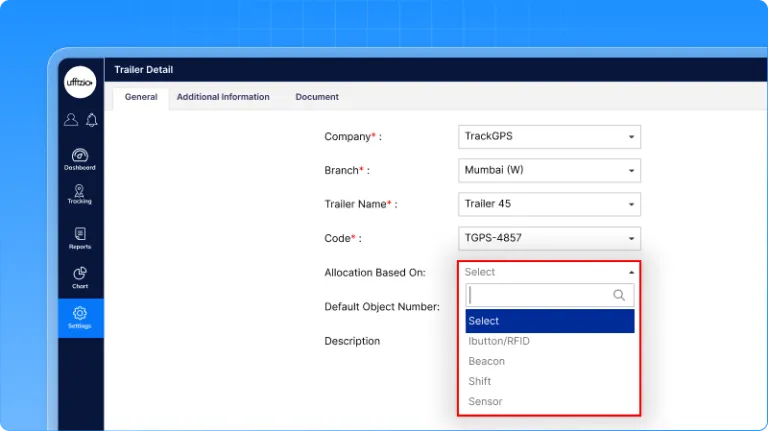Click the Uffizio logo in sidebar

pyautogui.click(x=80, y=83)
